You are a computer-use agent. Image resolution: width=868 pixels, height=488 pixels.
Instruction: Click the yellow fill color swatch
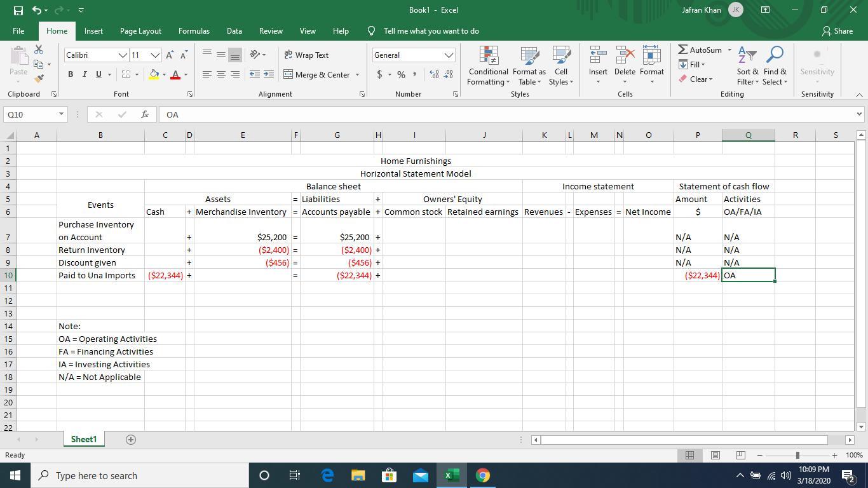[154, 75]
